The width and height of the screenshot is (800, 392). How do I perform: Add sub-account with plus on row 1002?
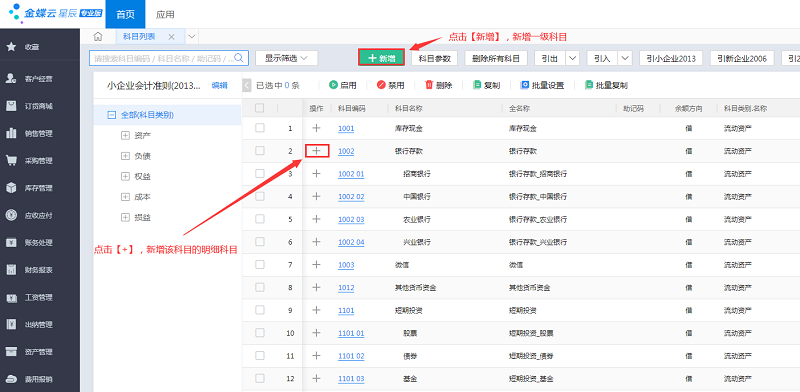pos(316,151)
